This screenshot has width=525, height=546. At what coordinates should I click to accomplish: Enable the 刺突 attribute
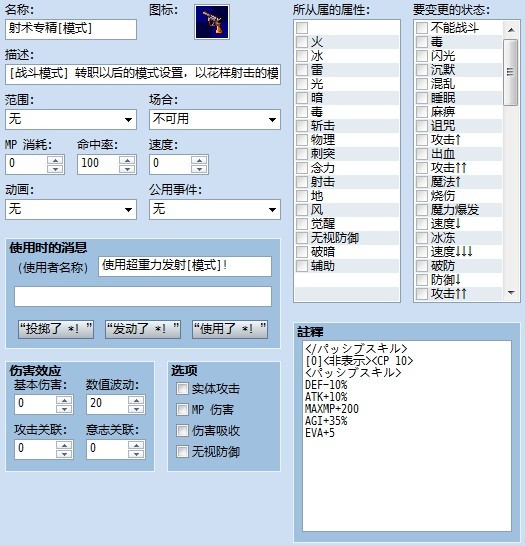(301, 154)
